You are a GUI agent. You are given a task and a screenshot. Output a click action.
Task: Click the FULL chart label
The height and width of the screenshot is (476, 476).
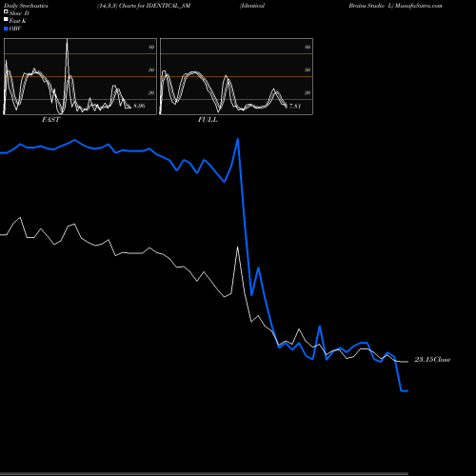coord(208,120)
